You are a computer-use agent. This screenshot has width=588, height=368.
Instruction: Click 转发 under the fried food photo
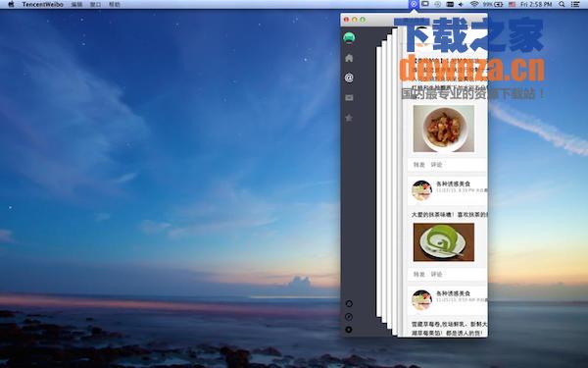(x=418, y=165)
